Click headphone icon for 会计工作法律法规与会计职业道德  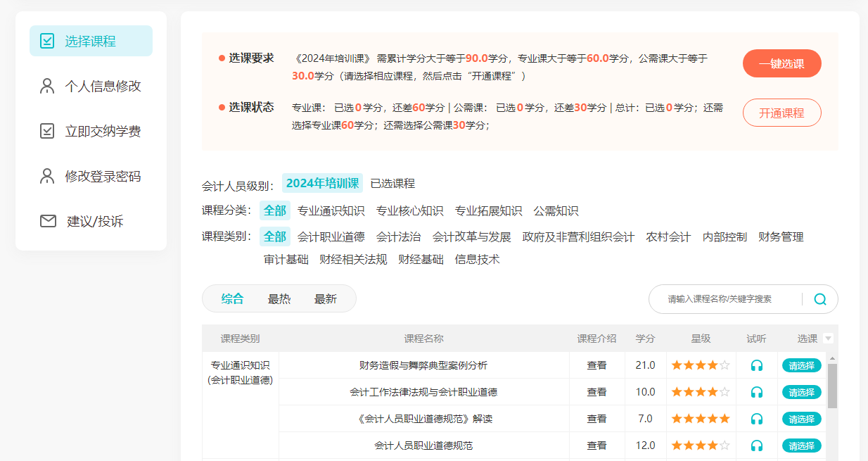coord(757,392)
